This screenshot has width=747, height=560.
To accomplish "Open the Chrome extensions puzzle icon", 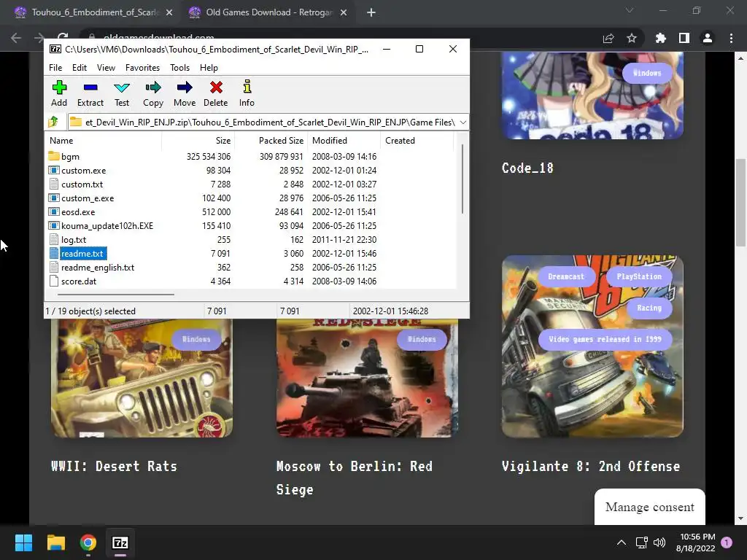I will pos(660,38).
